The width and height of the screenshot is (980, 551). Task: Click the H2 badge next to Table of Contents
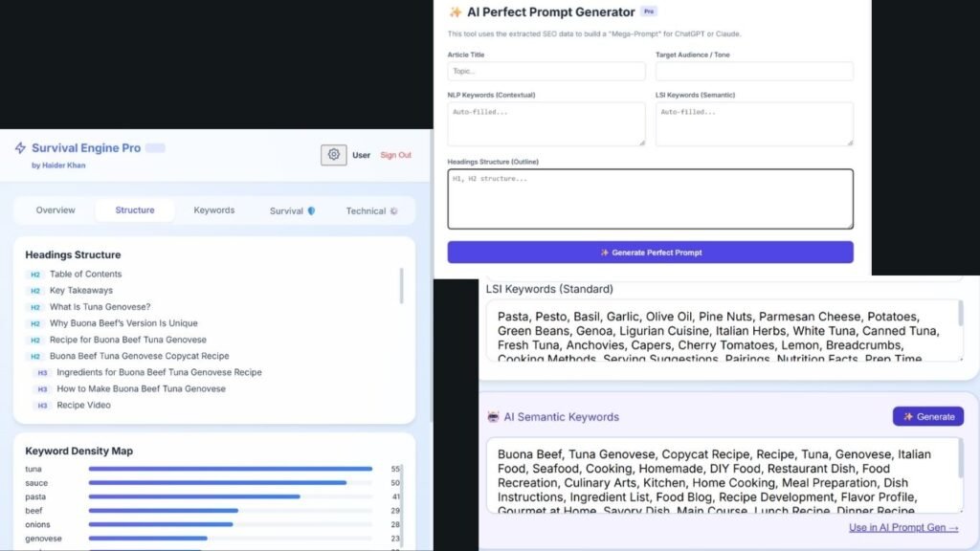(x=35, y=274)
